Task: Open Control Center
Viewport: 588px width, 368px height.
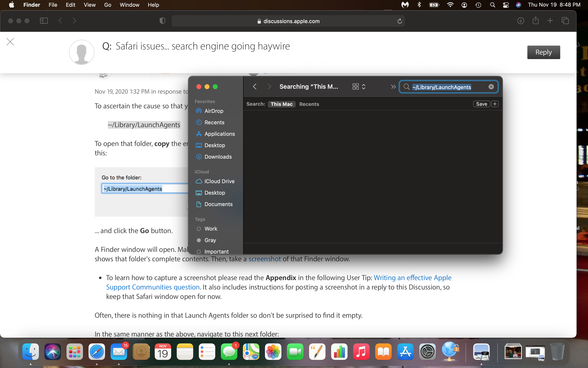Action: [506, 5]
